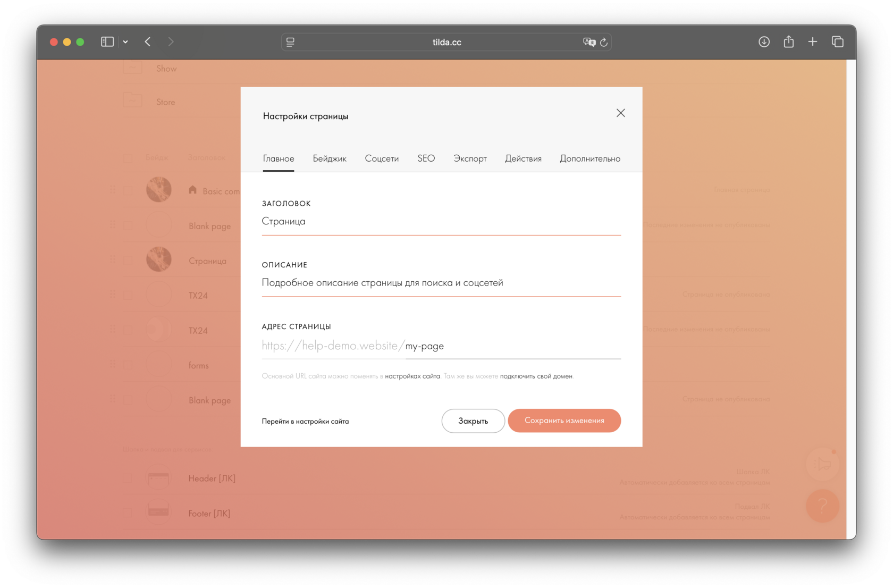The image size is (893, 588).
Task: Click the home icon beside Basic com
Action: 192,190
